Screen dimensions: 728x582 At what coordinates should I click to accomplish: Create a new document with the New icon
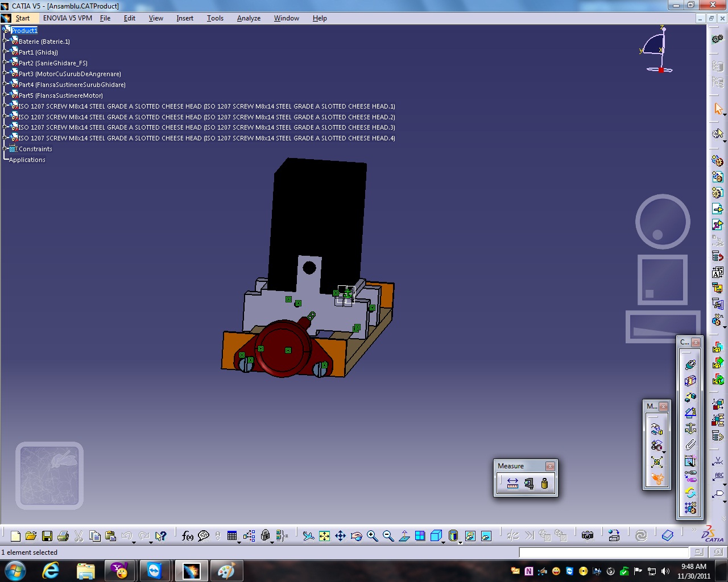point(15,535)
